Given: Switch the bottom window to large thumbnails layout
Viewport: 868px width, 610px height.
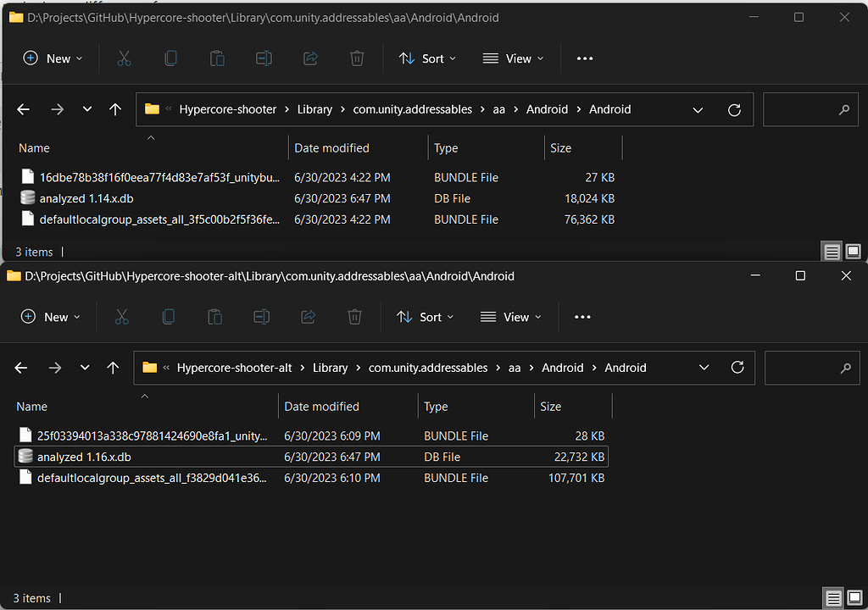Looking at the screenshot, I should [853, 598].
